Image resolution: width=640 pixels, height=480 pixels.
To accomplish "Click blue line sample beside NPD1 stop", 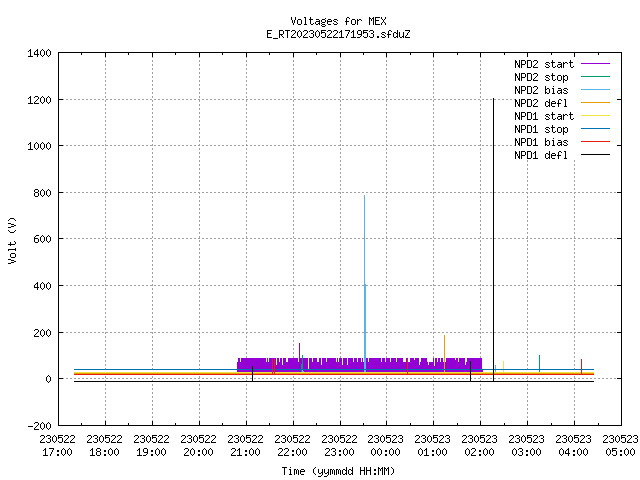I will pyautogui.click(x=595, y=129).
